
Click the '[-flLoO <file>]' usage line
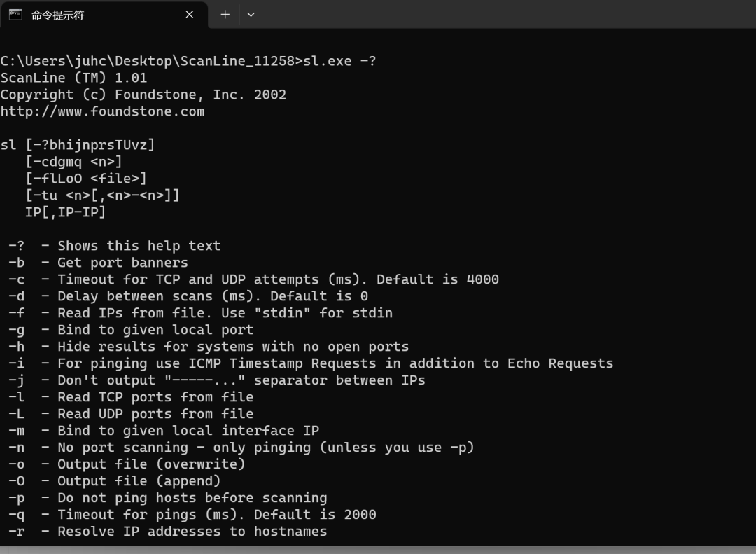pos(86,179)
